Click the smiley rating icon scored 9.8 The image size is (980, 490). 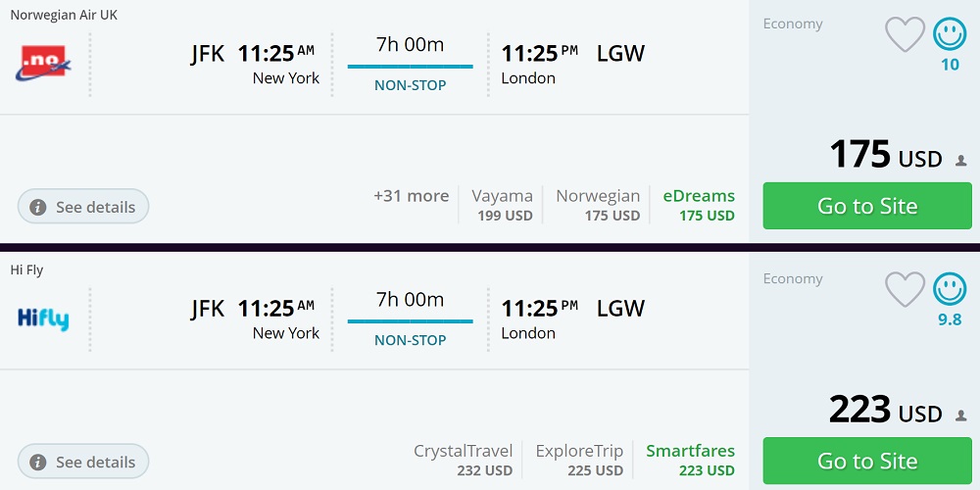point(950,290)
